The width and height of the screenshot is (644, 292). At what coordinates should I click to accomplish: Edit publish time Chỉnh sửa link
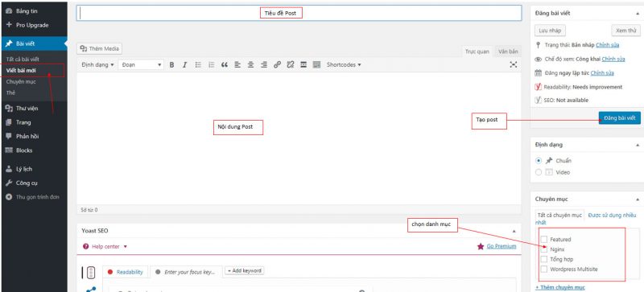[x=602, y=72]
